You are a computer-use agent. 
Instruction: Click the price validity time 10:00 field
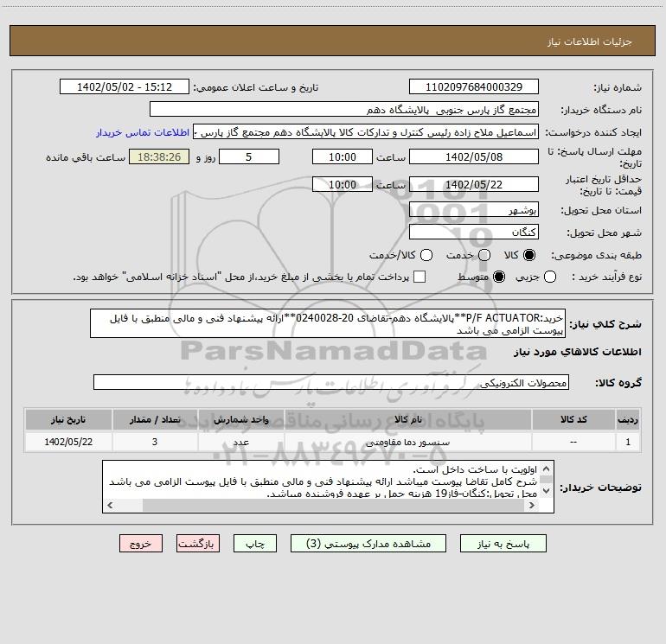[x=343, y=184]
